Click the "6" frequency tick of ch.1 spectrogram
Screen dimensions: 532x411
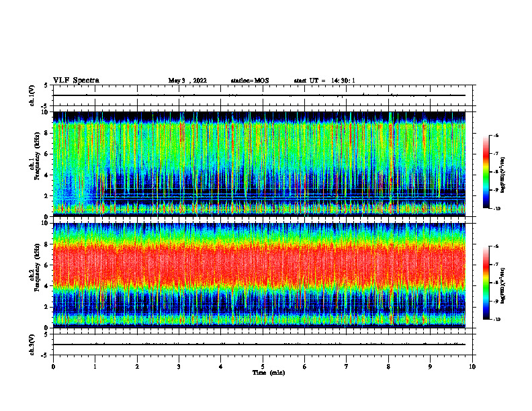pos(47,154)
